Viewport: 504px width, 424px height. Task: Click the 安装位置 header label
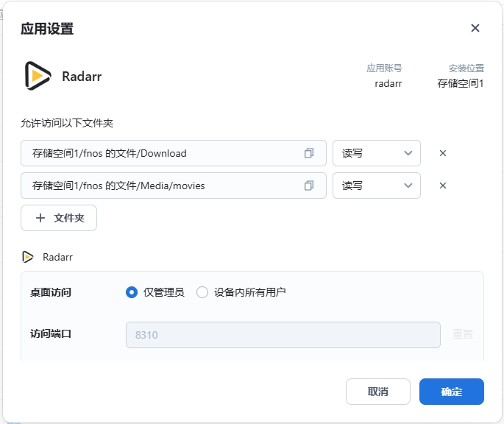(466, 68)
